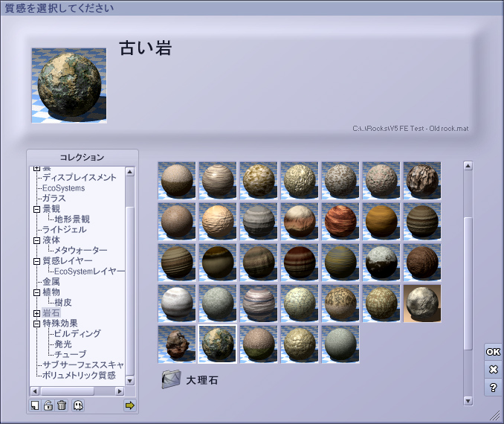Viewport: 504px width, 424px height.
Task: Expand the 岩石 tree node
Action: [x=36, y=313]
